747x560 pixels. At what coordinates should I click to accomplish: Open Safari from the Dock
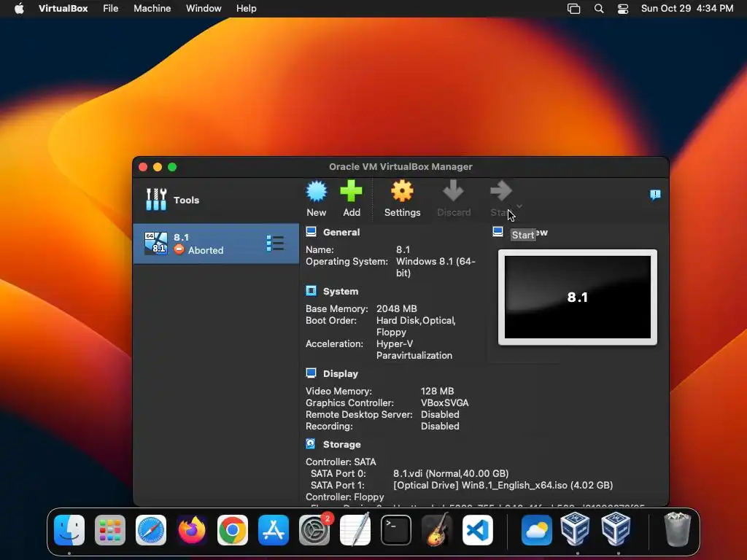(x=151, y=529)
